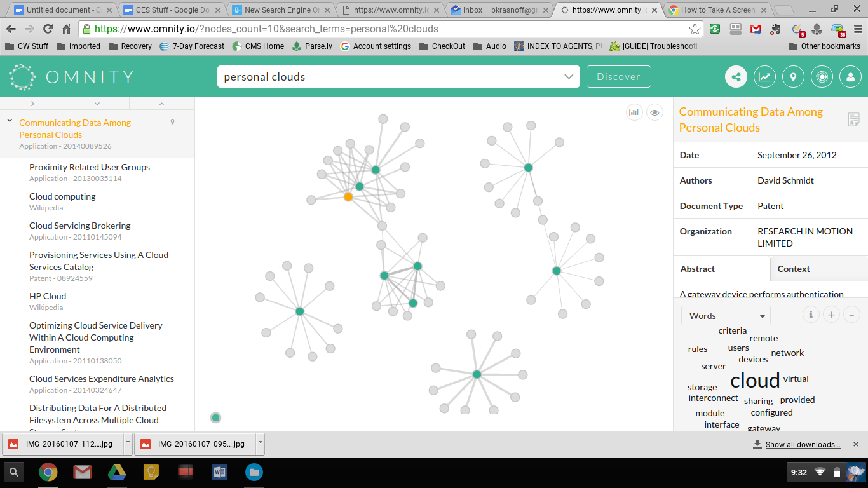Open Google Keep lightbulb shelf icon
Viewport: 868px width, 488px height.
(151, 472)
